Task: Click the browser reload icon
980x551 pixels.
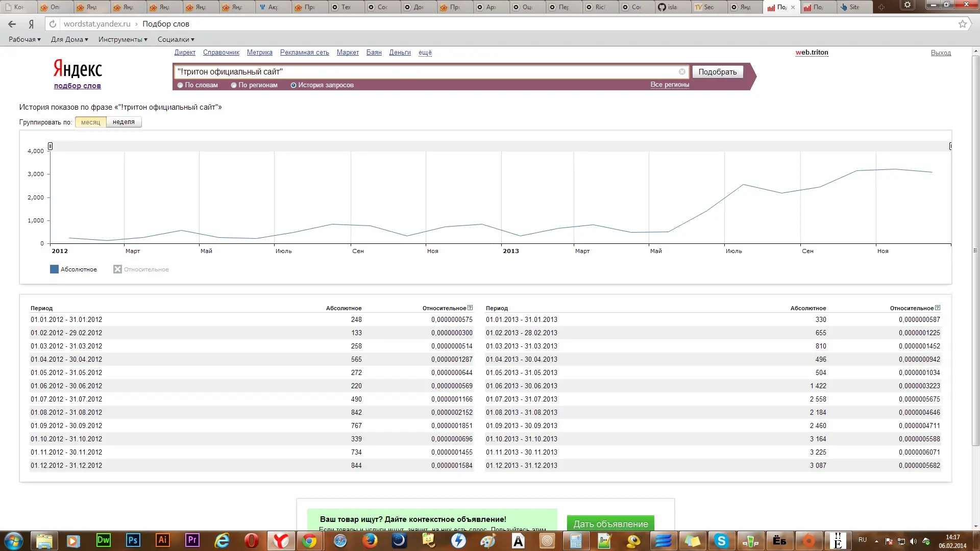Action: [53, 24]
